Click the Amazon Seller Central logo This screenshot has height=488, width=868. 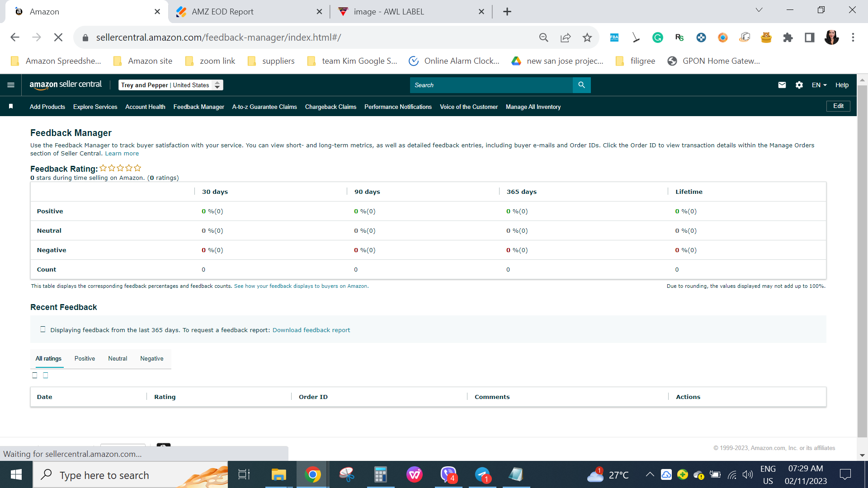tap(66, 84)
